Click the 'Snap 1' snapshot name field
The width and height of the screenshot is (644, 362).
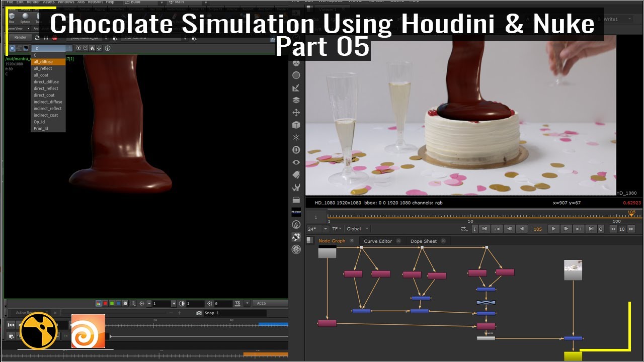pyautogui.click(x=234, y=313)
